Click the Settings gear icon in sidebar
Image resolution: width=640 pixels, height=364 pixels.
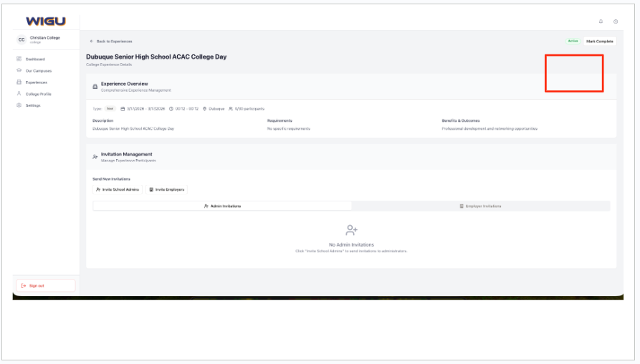coord(19,105)
